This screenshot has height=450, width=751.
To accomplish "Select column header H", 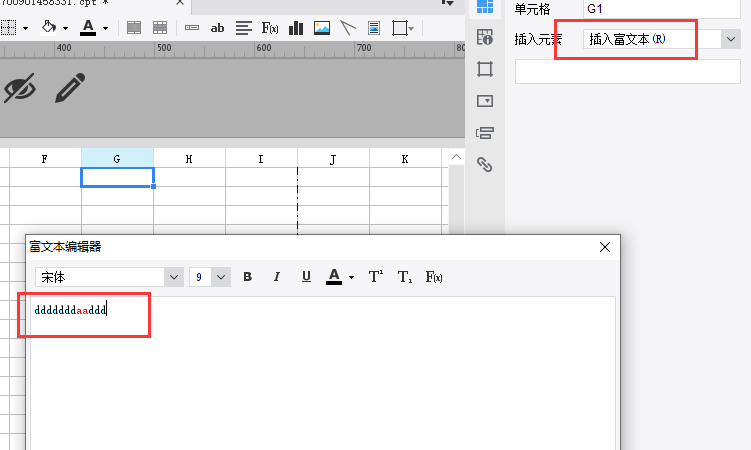I will 189,158.
